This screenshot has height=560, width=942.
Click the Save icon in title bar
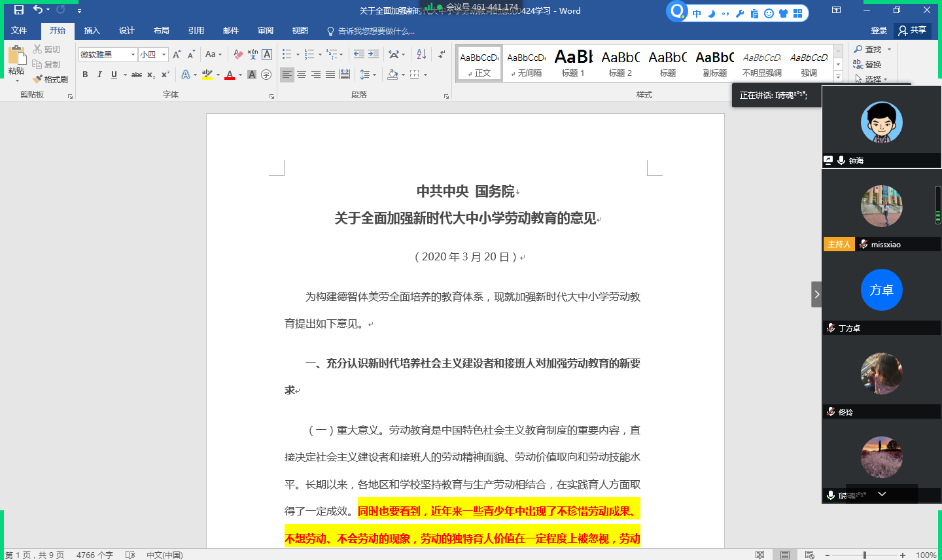19,10
